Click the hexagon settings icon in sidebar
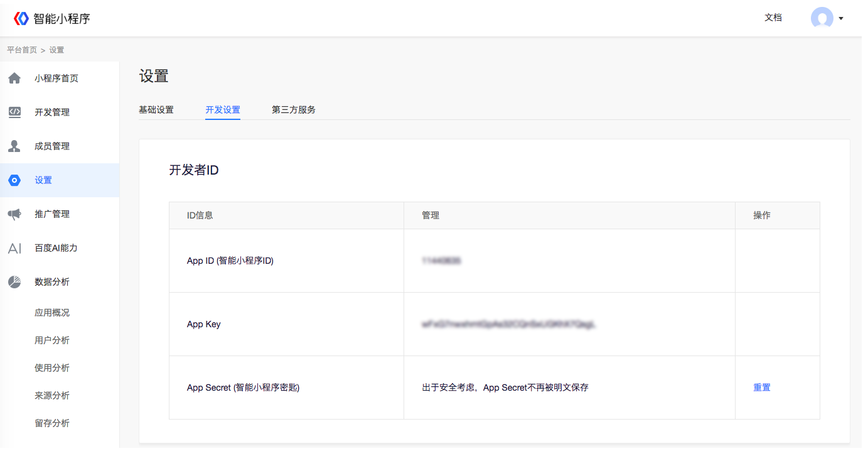This screenshot has height=451, width=868. click(x=14, y=180)
